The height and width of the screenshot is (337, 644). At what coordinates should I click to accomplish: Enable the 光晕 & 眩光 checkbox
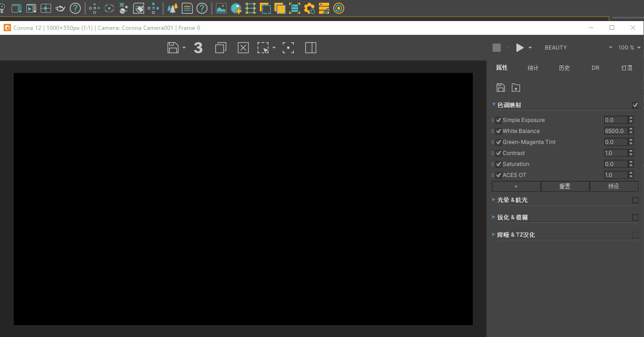click(635, 200)
